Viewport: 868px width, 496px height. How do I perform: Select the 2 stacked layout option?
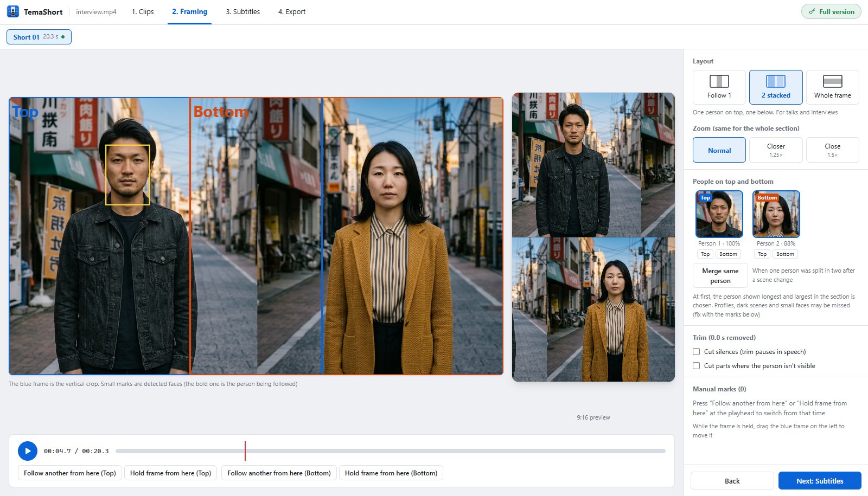(x=776, y=87)
